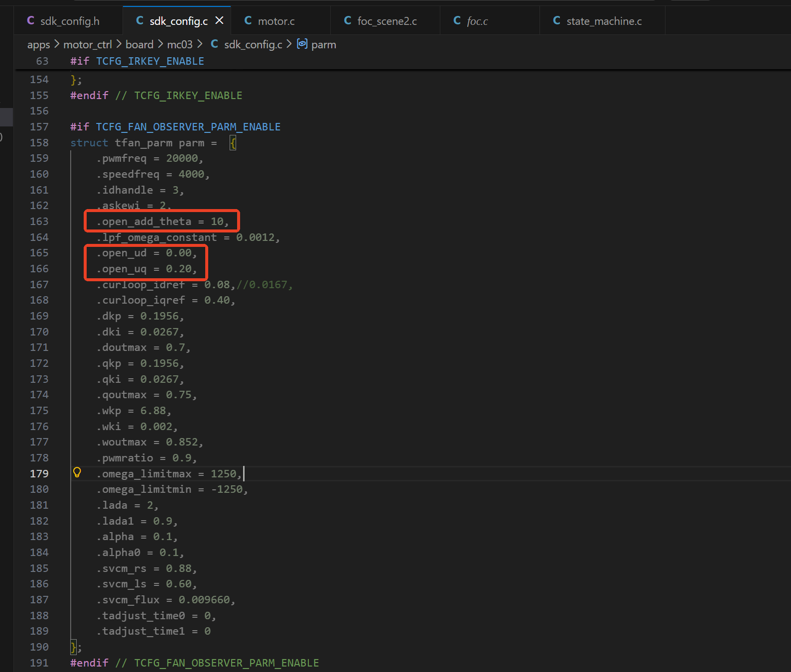The image size is (791, 672).
Task: Switch to the sdk_config.h tab
Action: [68, 21]
